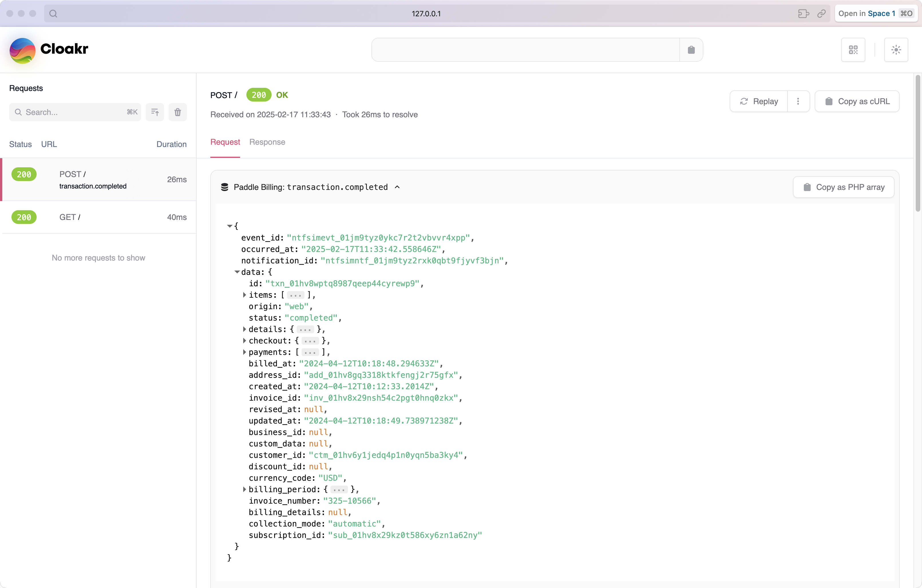Click the origin value "web"
922x588 pixels.
click(x=297, y=306)
